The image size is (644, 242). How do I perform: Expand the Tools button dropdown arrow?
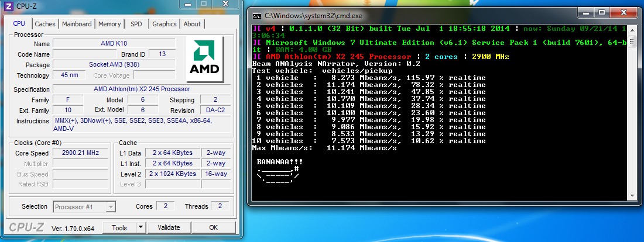point(141,227)
